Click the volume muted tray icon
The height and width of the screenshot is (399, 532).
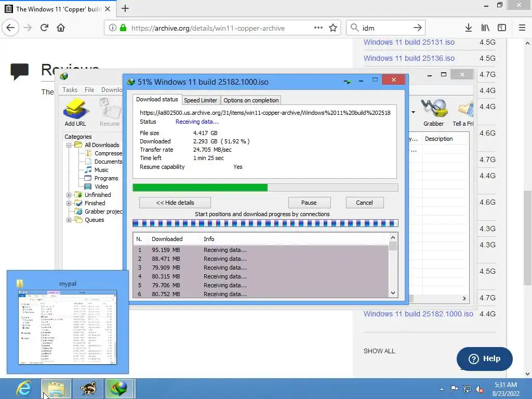(x=480, y=389)
